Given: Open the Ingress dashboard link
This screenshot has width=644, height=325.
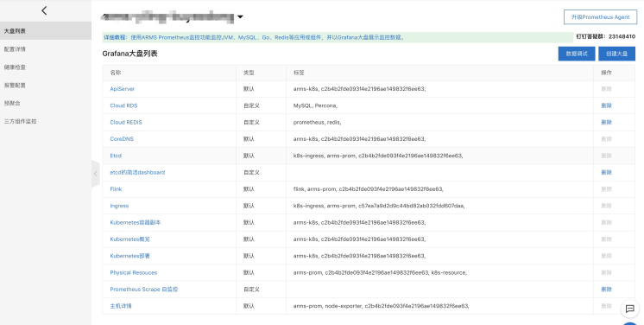Looking at the screenshot, I should (119, 206).
